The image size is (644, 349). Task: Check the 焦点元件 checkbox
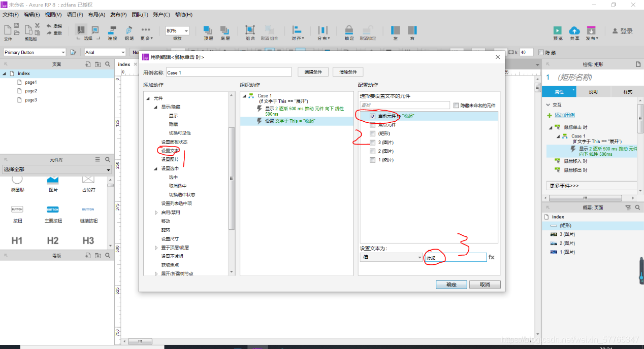372,125
